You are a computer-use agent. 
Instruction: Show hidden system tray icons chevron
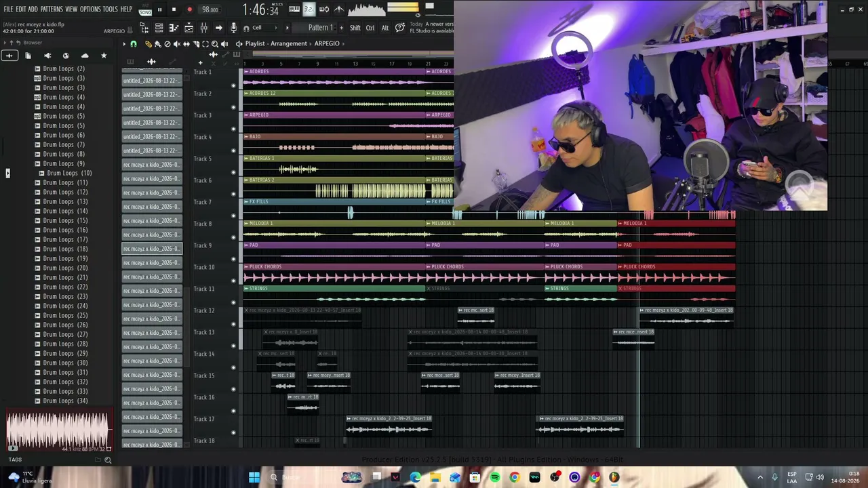point(759,478)
